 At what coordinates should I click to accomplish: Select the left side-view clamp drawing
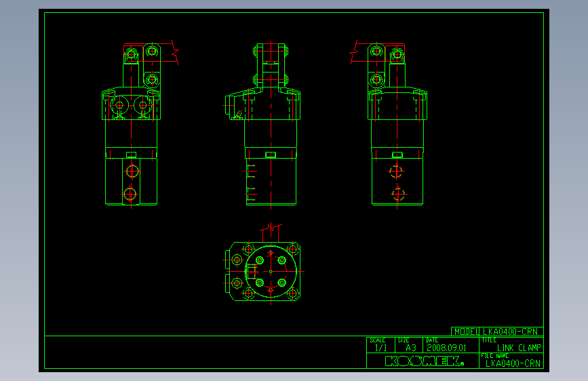(x=140, y=124)
